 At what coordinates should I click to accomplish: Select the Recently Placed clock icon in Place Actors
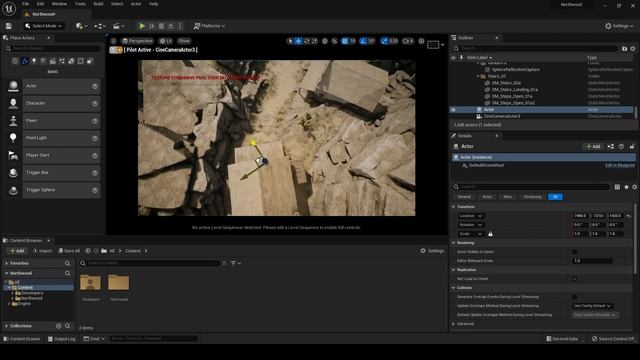[15, 61]
